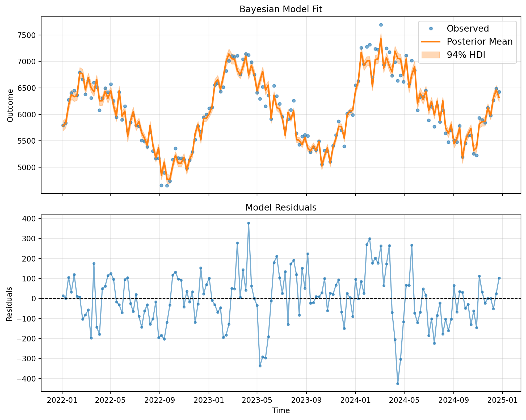Screen dimensions: 526x420
Task: Click the 'Outcome' y-axis label
Action: pyautogui.click(x=10, y=105)
